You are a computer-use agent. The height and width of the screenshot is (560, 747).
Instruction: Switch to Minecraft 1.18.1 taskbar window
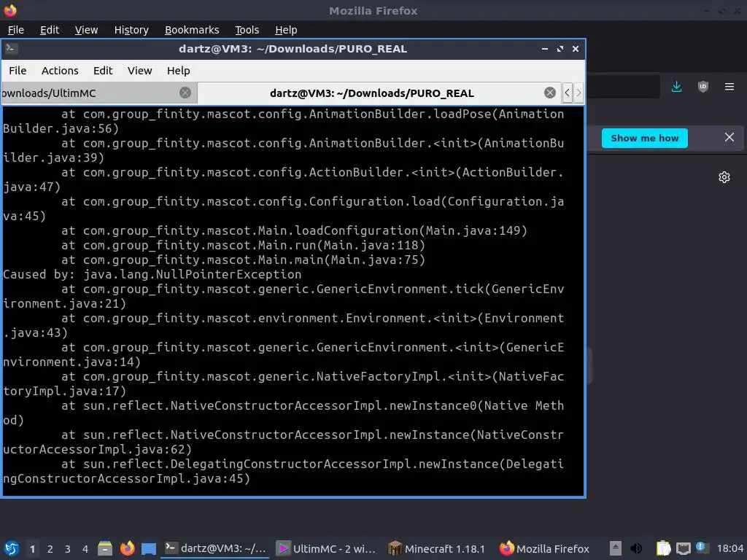pos(437,548)
